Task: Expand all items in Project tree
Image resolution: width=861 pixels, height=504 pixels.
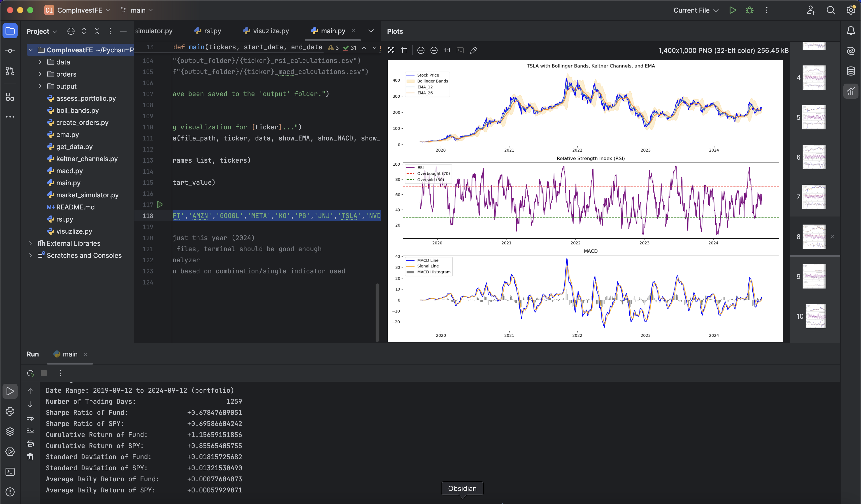Action: tap(84, 31)
